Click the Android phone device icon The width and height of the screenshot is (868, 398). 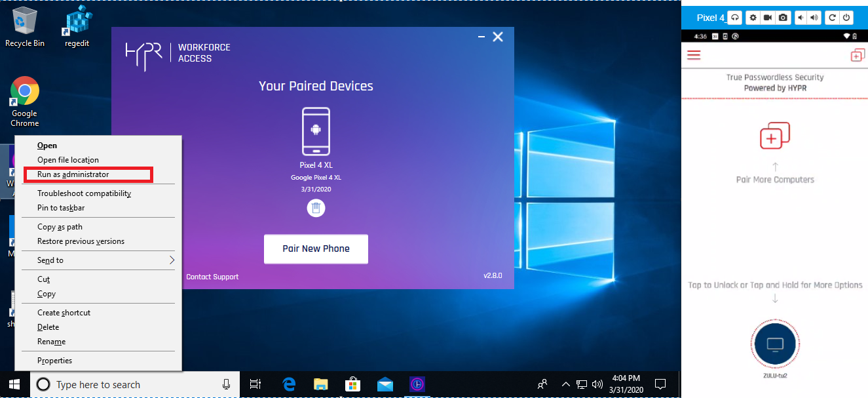pyautogui.click(x=316, y=131)
